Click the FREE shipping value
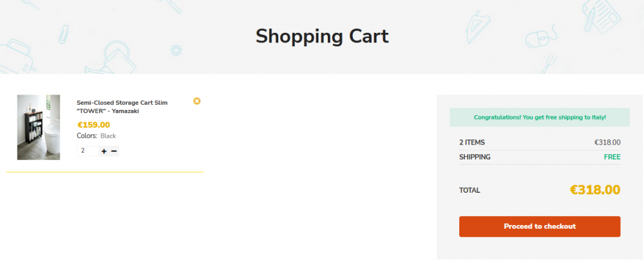The image size is (644, 261). [x=612, y=157]
